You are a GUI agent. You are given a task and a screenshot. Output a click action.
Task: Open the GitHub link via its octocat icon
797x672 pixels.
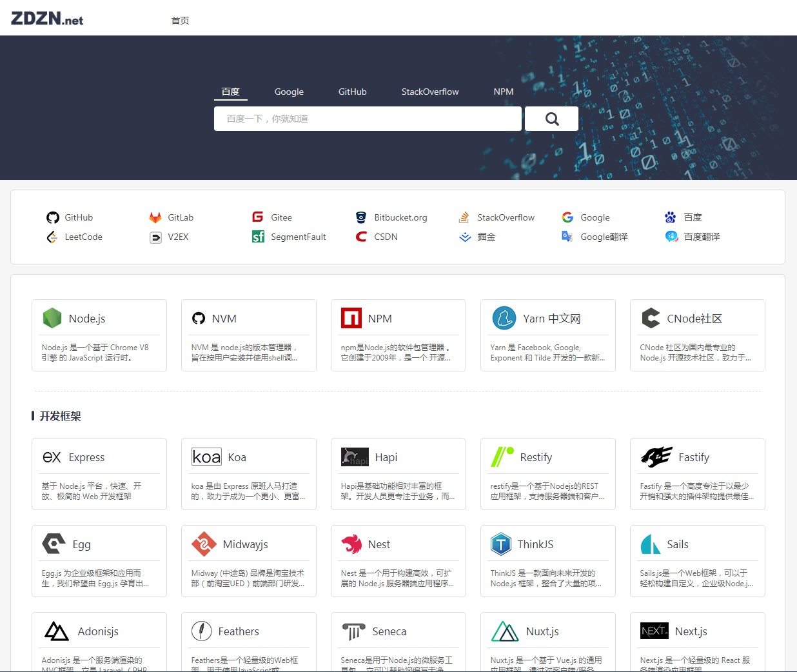coord(53,217)
